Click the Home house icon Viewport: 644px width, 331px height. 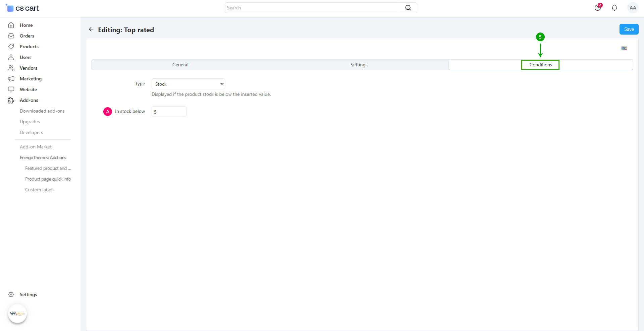click(11, 25)
